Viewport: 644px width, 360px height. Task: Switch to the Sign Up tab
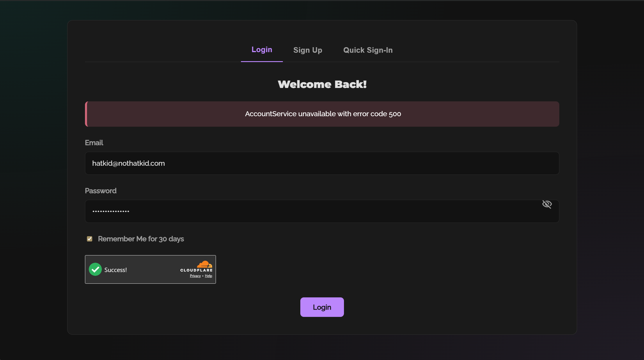click(308, 50)
